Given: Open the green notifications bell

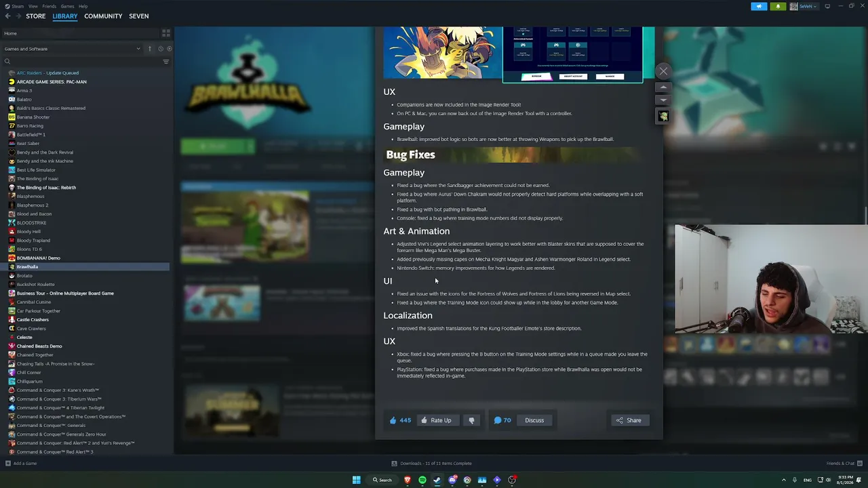Looking at the screenshot, I should 777,6.
